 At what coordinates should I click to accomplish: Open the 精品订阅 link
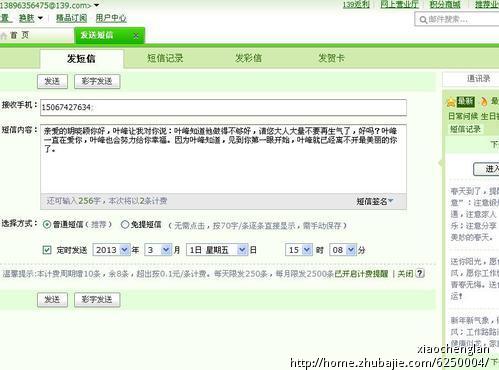pos(71,18)
